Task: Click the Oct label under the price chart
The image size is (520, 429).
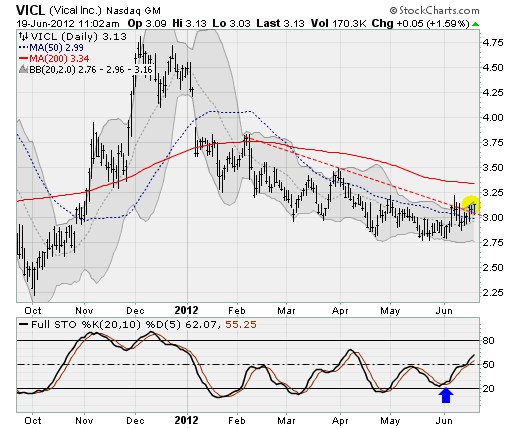Action: coord(33,311)
